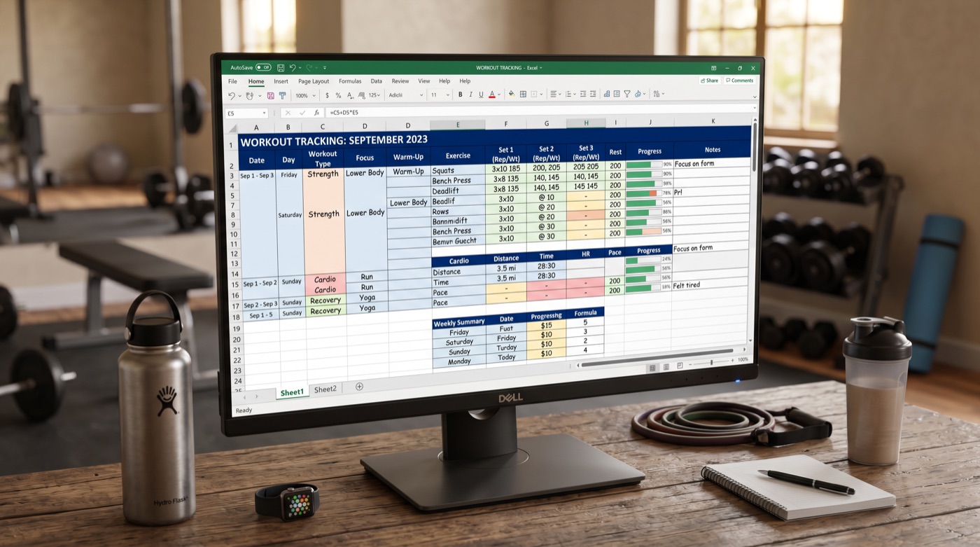980x547 pixels.
Task: Open the Name Box dropdown arrow
Action: pyautogui.click(x=264, y=113)
